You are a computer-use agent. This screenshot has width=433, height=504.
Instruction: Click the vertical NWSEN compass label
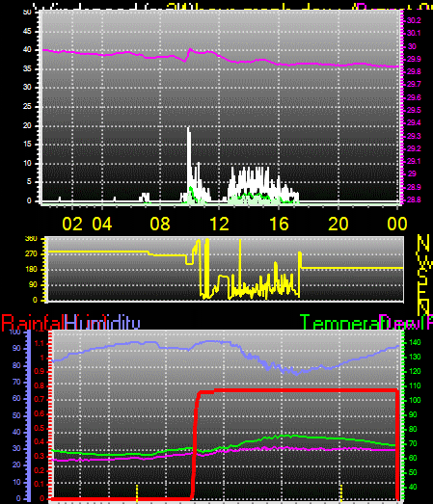423,275
